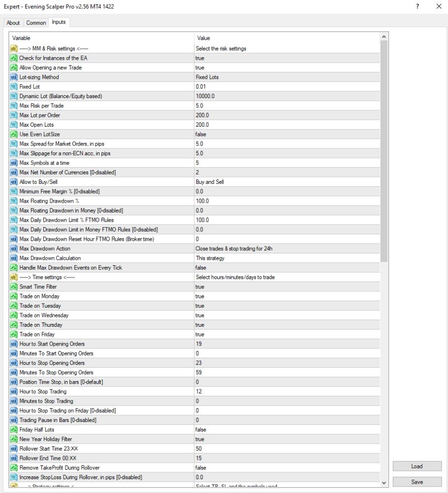
Task: Toggle the Use Even LotSize false value
Action: tap(287, 134)
